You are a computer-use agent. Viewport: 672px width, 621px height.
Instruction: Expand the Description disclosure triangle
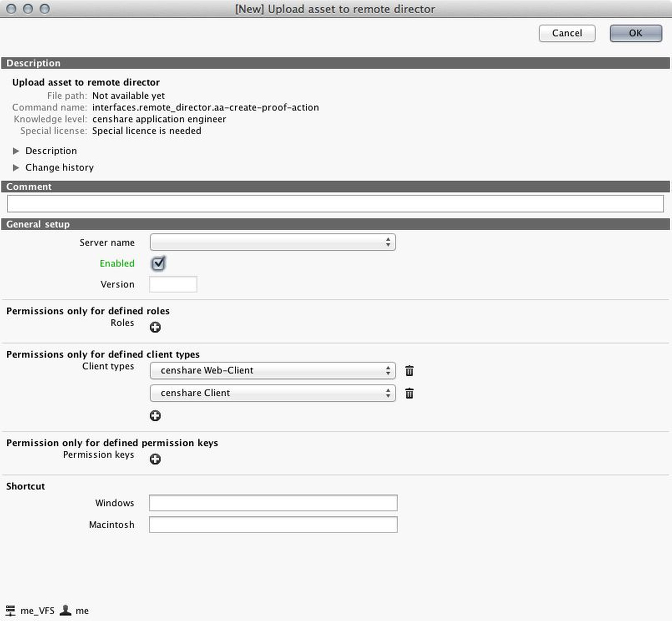tap(16, 151)
